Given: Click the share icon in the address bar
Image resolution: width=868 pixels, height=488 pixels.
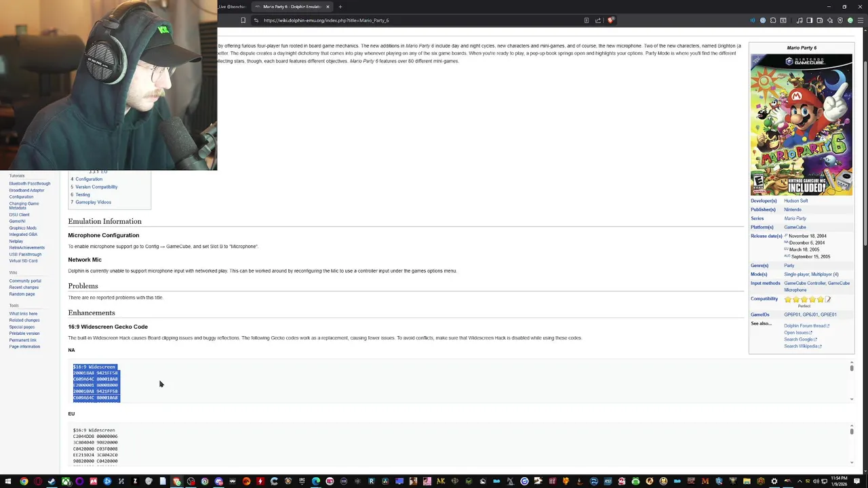Looking at the screenshot, I should [x=598, y=20].
